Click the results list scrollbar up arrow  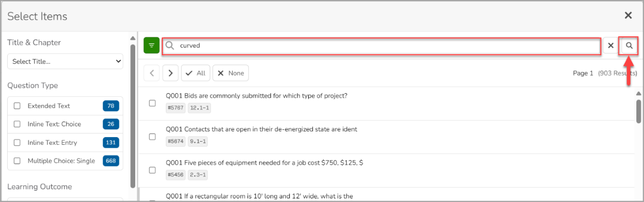(638, 94)
